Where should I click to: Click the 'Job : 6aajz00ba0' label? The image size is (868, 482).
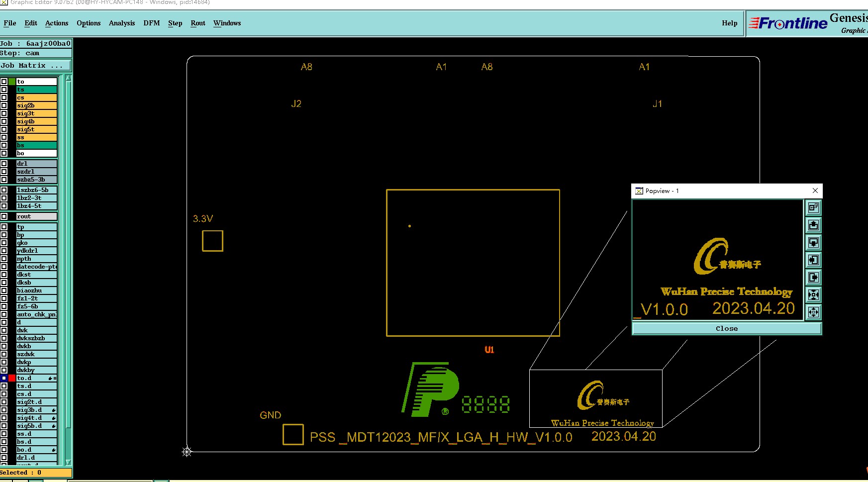[36, 43]
